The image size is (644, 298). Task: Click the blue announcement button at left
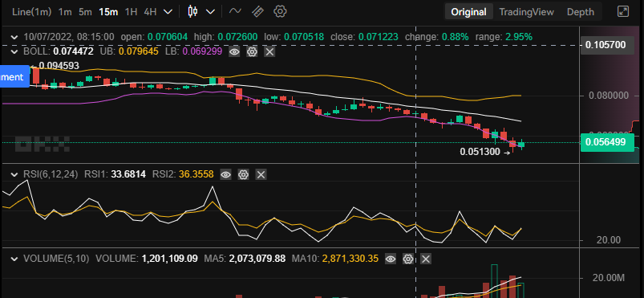(x=14, y=76)
